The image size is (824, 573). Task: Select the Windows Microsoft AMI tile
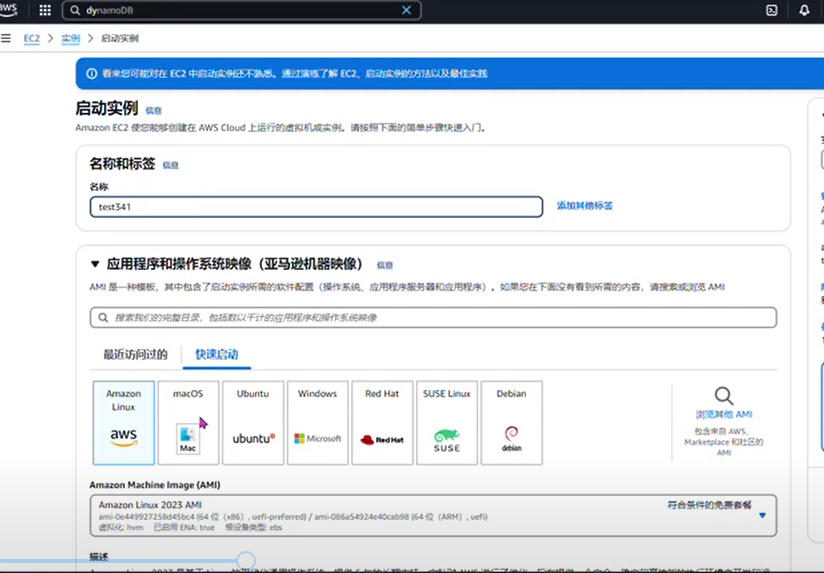point(317,423)
